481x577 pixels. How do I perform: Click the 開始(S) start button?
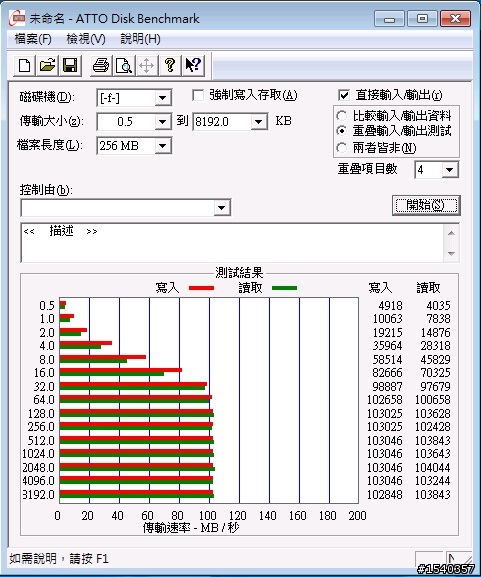(x=426, y=205)
